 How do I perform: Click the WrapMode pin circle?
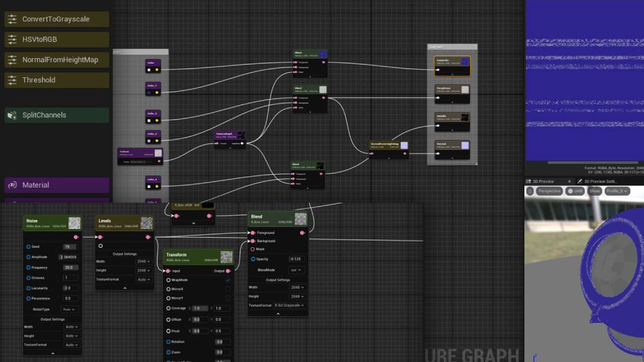click(168, 280)
